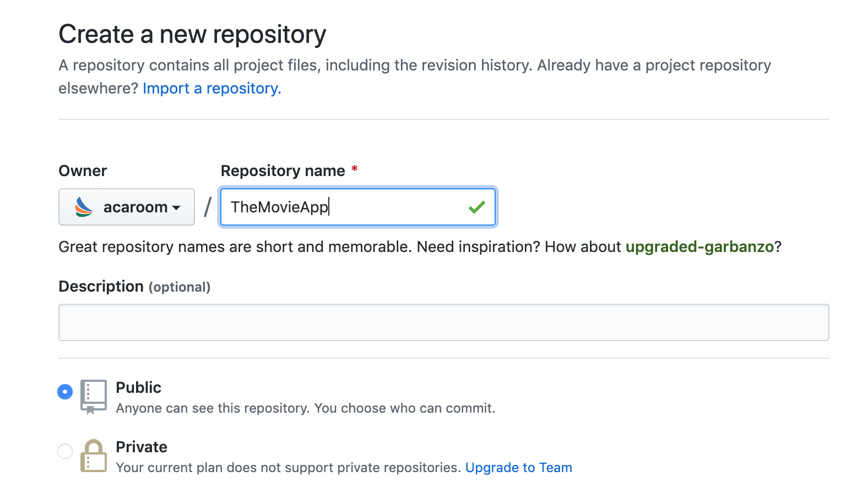The image size is (868, 493).
Task: Click the Private padlock icon
Action: click(x=93, y=456)
